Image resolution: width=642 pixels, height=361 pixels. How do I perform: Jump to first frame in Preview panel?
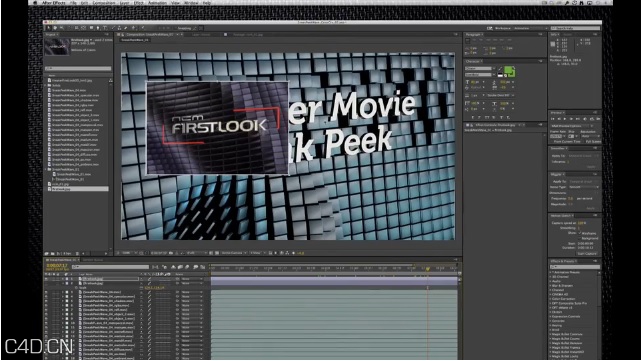553,119
